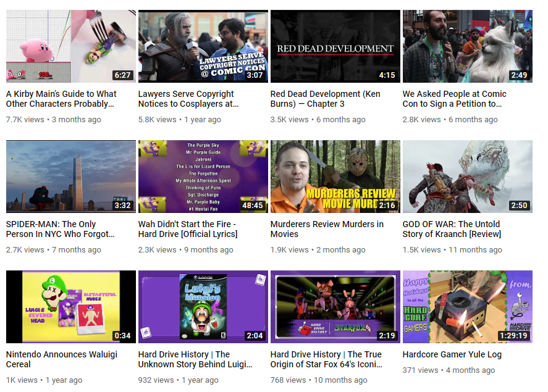548x392 pixels.
Task: Click the 4:15 duration badge
Action: (x=387, y=75)
